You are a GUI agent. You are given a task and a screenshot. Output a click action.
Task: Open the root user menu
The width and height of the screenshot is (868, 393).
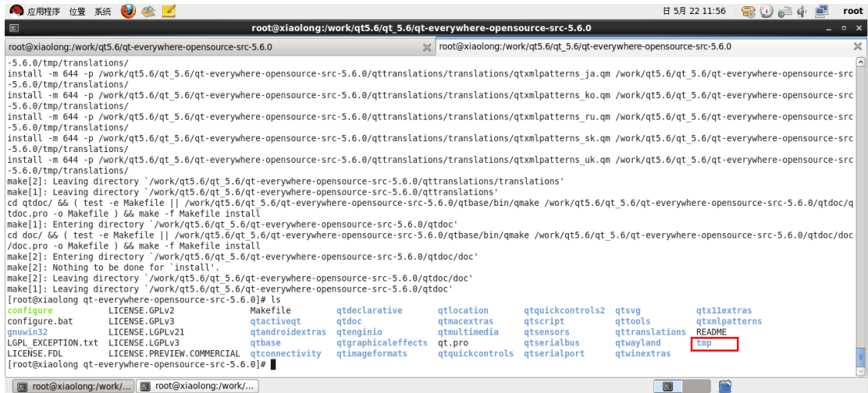tap(852, 11)
